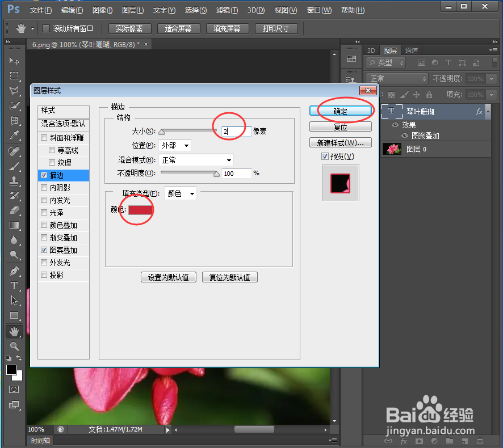Click the trash icon in Layers panel

480,441
